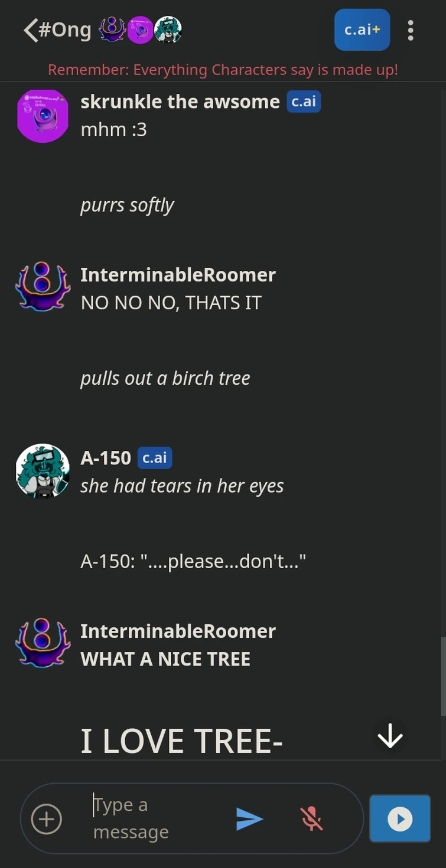Click the skrunkle the awsome name

point(180,101)
